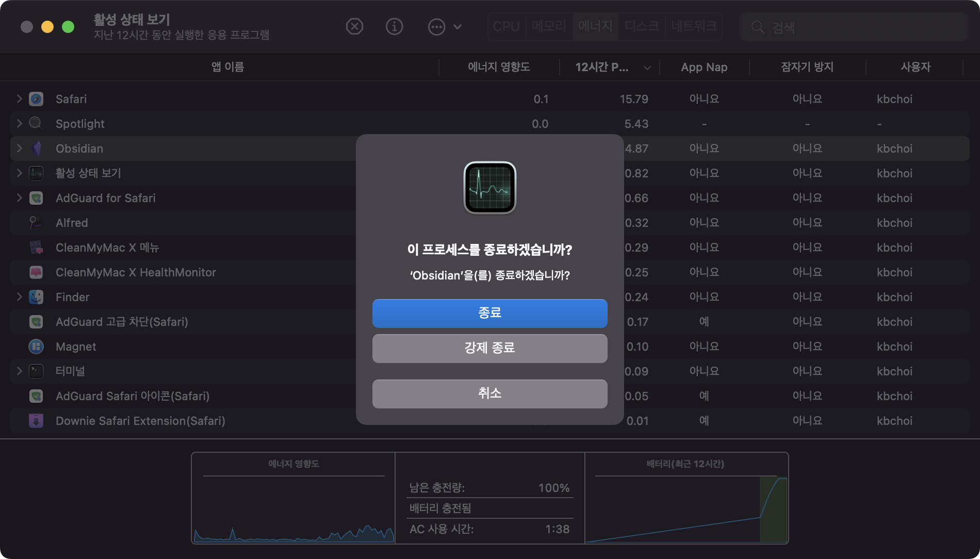
Task: Click the 활성 상태 보기 app icon in list
Action: (36, 173)
